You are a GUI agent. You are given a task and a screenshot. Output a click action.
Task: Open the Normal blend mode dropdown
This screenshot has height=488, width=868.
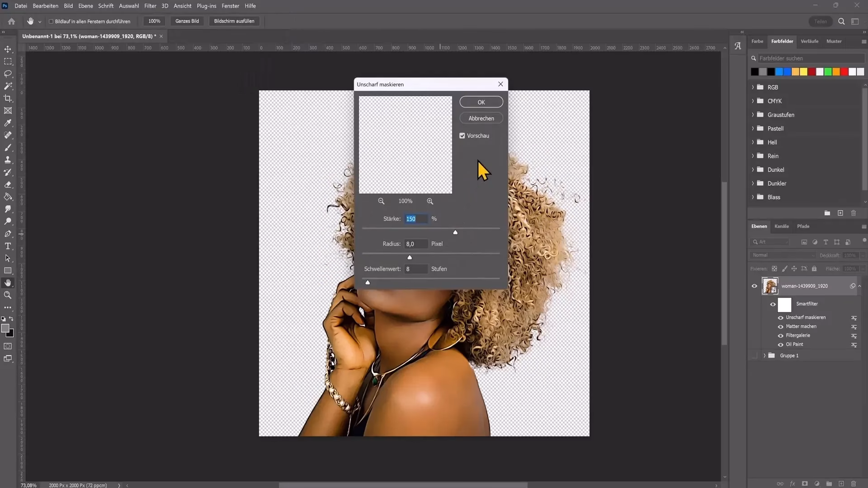click(x=782, y=255)
